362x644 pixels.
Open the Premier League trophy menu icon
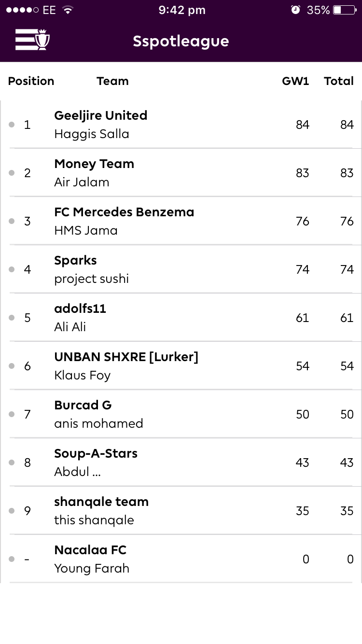point(32,40)
